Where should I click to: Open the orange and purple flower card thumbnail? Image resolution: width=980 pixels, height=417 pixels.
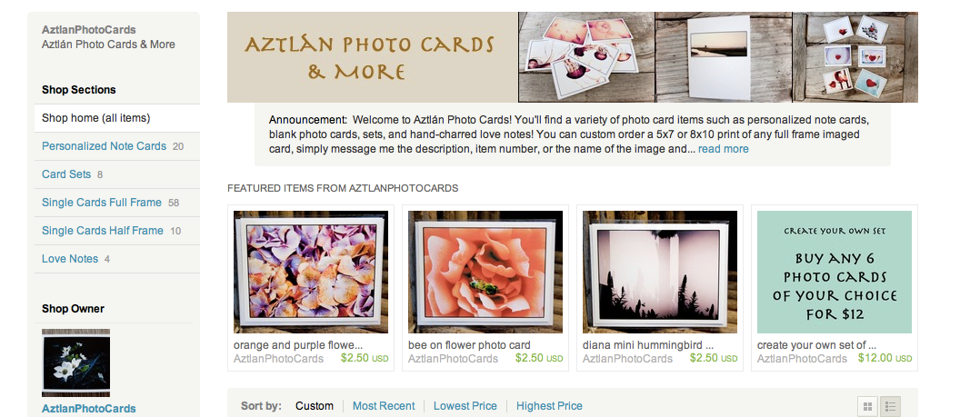(311, 272)
